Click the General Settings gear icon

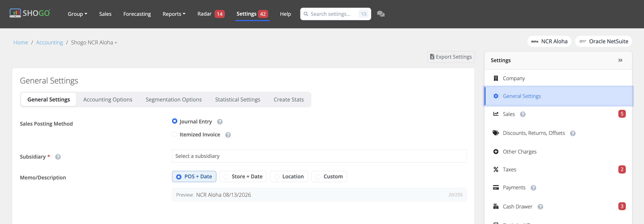[496, 96]
